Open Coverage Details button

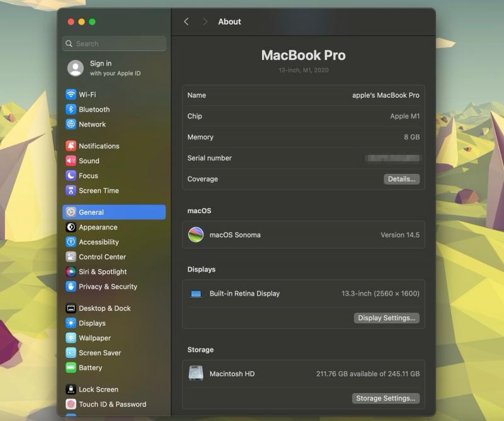pos(401,179)
